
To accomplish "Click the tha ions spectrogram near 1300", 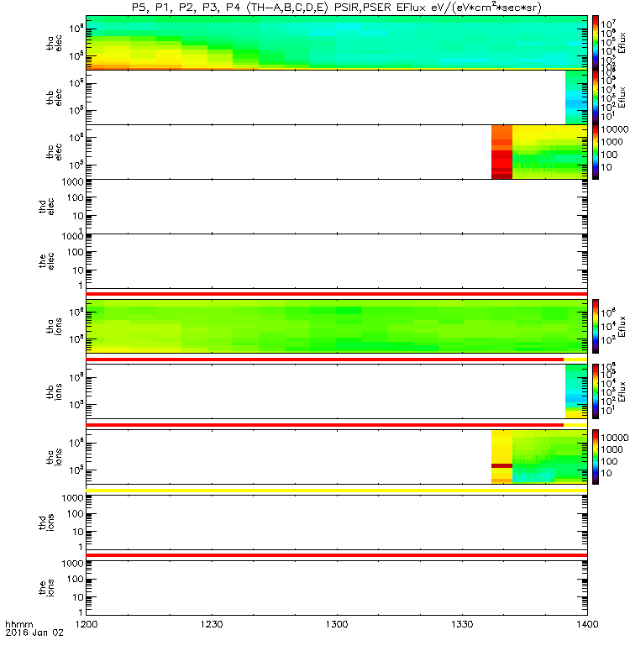I will [337, 326].
